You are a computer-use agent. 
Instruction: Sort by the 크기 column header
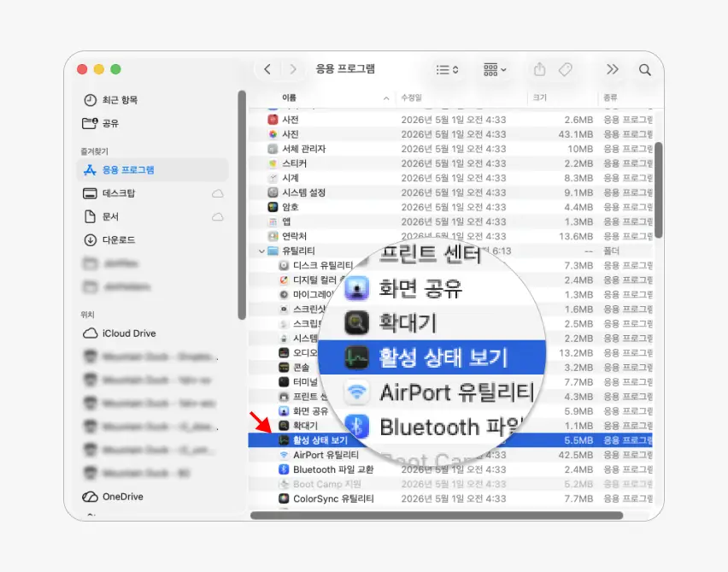[x=539, y=97]
